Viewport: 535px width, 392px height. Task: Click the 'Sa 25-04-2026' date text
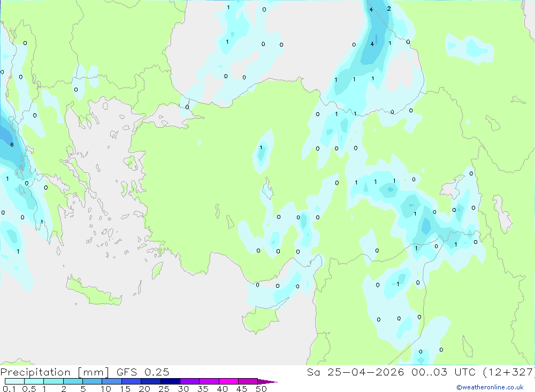tap(356, 372)
